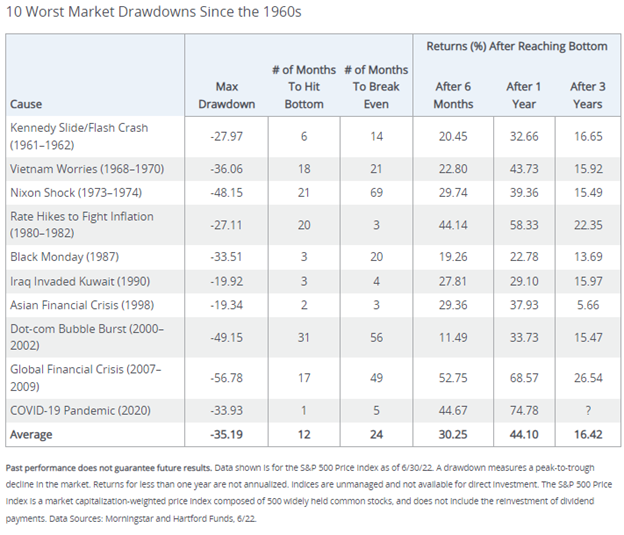
Task: Click the -19.34 max drawdown cell
Action: pos(226,305)
